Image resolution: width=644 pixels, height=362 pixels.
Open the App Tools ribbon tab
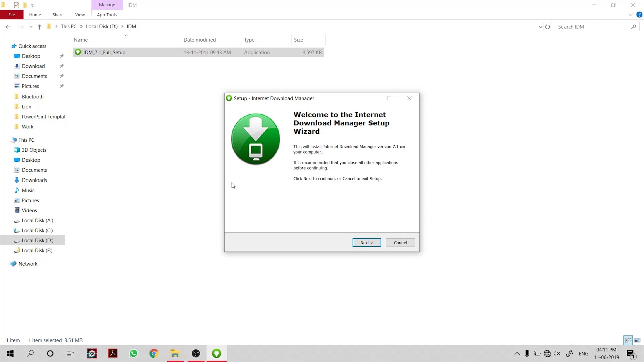coord(107,15)
